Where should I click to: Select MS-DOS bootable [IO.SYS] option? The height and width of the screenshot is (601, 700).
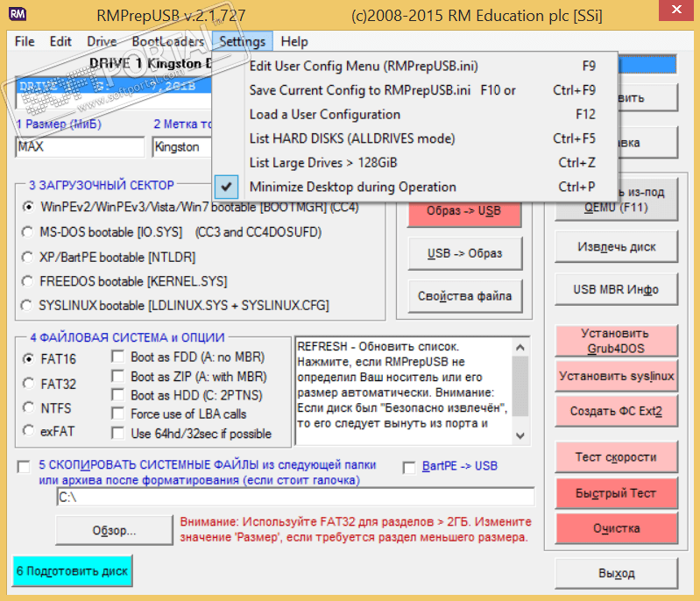tap(28, 232)
